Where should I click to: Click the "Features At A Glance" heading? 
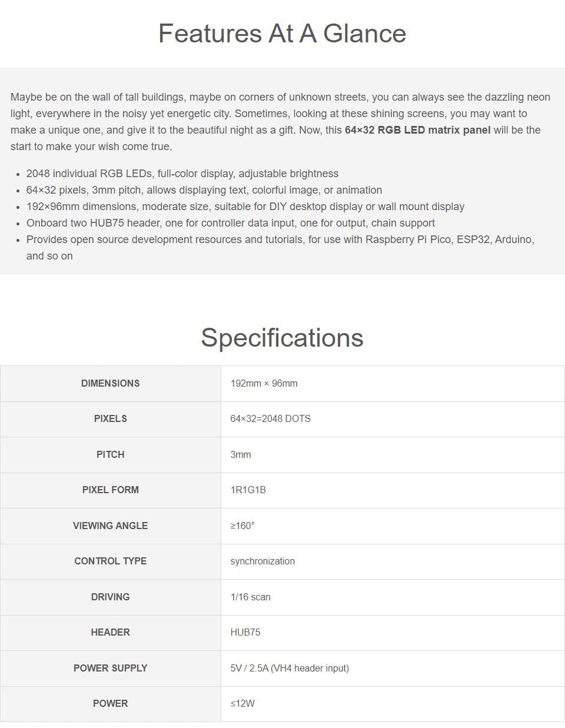282,34
